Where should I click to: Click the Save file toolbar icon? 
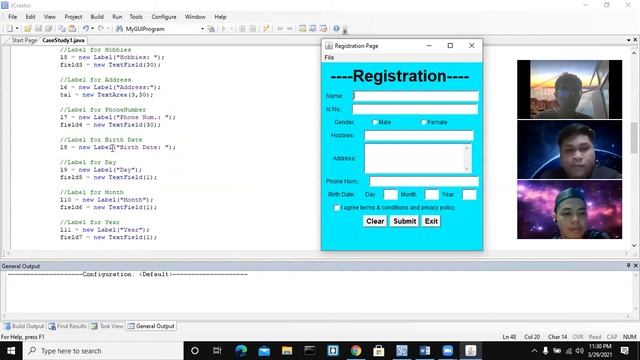point(38,29)
